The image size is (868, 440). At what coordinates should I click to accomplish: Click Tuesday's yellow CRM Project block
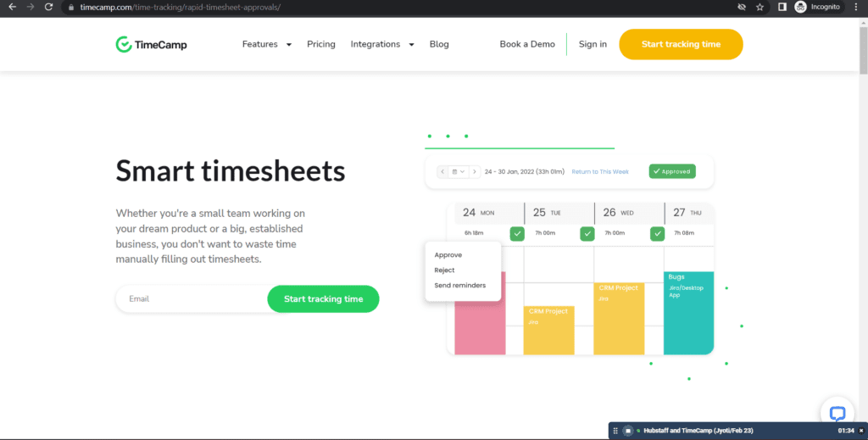coord(549,331)
